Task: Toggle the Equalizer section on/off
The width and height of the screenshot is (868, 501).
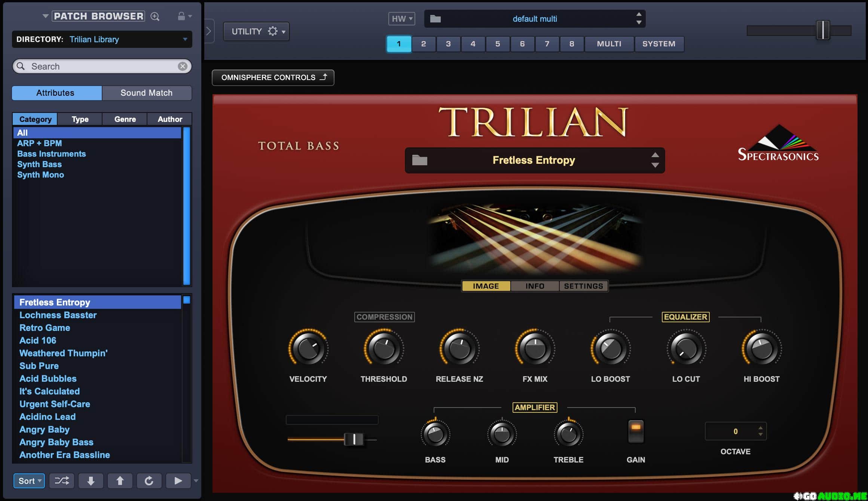Action: pos(685,317)
